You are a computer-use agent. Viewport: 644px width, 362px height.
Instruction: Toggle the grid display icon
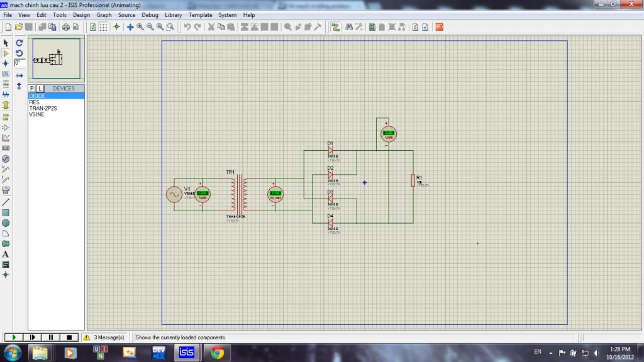pyautogui.click(x=104, y=27)
